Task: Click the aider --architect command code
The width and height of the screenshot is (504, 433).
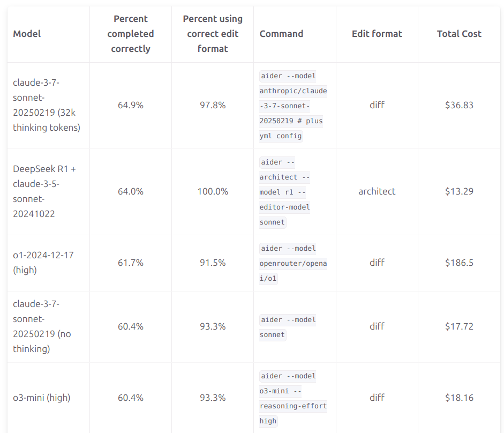Action: point(285,192)
